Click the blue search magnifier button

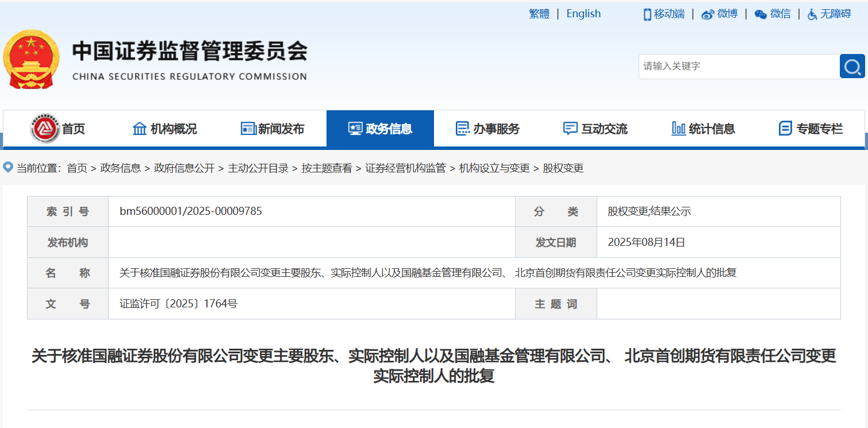click(x=852, y=66)
